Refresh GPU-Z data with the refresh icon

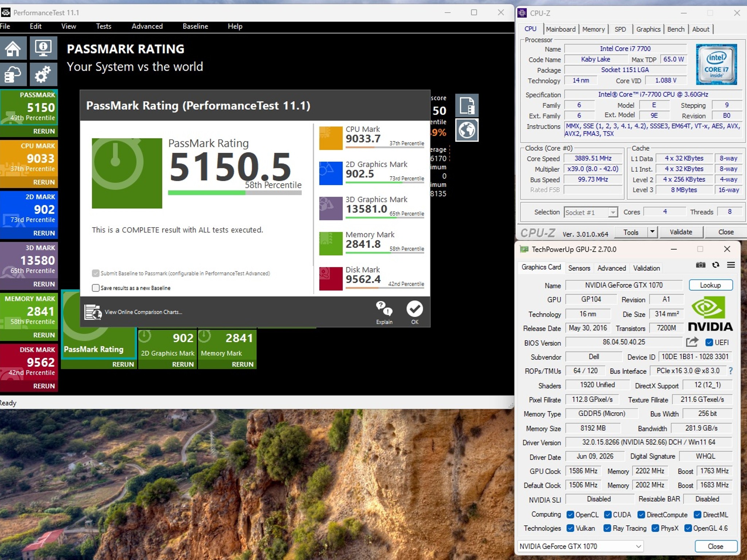[x=716, y=265]
